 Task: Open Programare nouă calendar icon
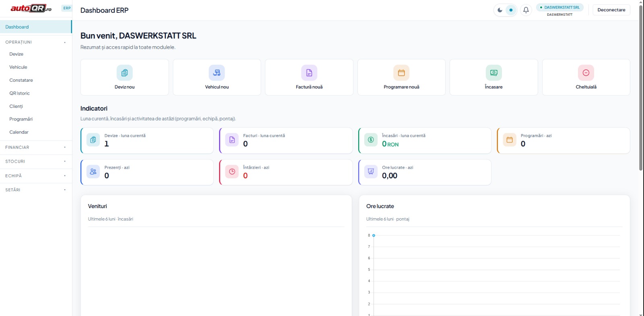point(401,73)
